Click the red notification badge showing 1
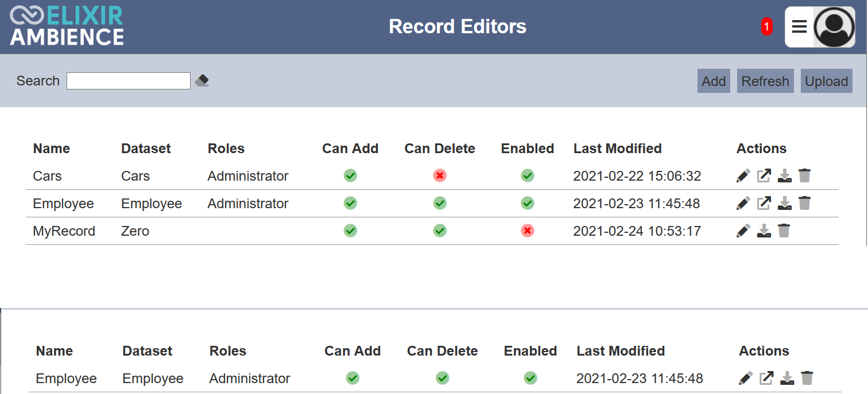The height and width of the screenshot is (394, 868). click(x=766, y=26)
